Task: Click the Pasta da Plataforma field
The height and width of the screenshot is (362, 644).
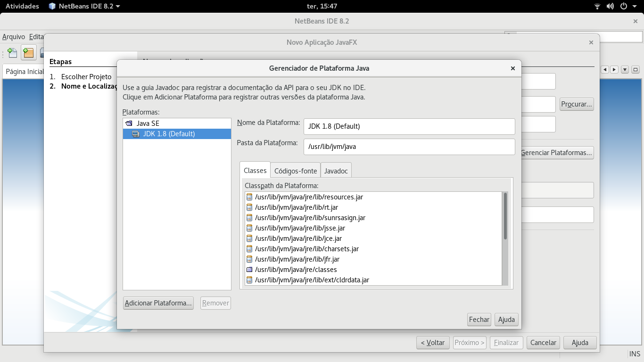Action: [x=409, y=147]
